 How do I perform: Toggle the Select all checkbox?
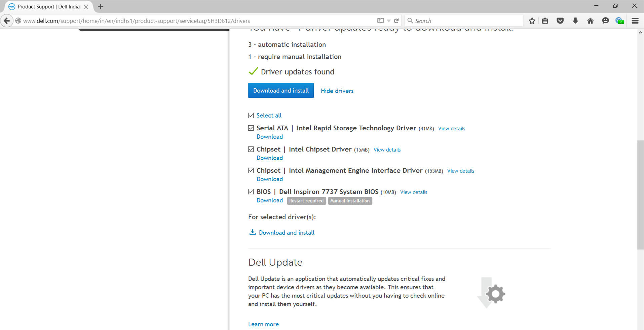click(251, 115)
